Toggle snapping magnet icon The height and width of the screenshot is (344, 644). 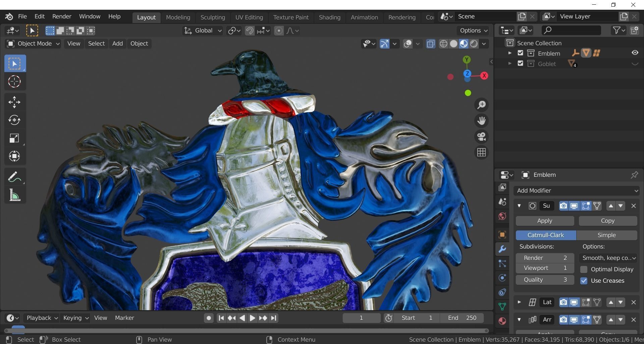(250, 31)
